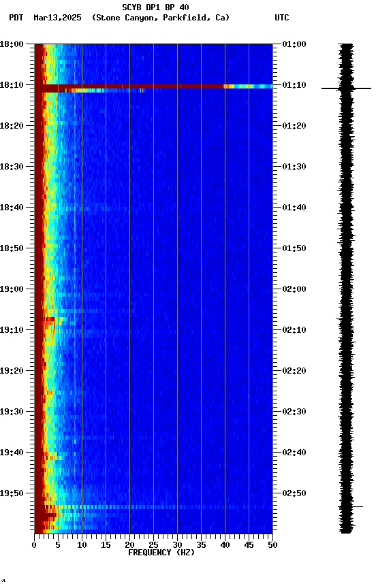
Task: Click the 19:20 PDT time label
Action: 12,371
